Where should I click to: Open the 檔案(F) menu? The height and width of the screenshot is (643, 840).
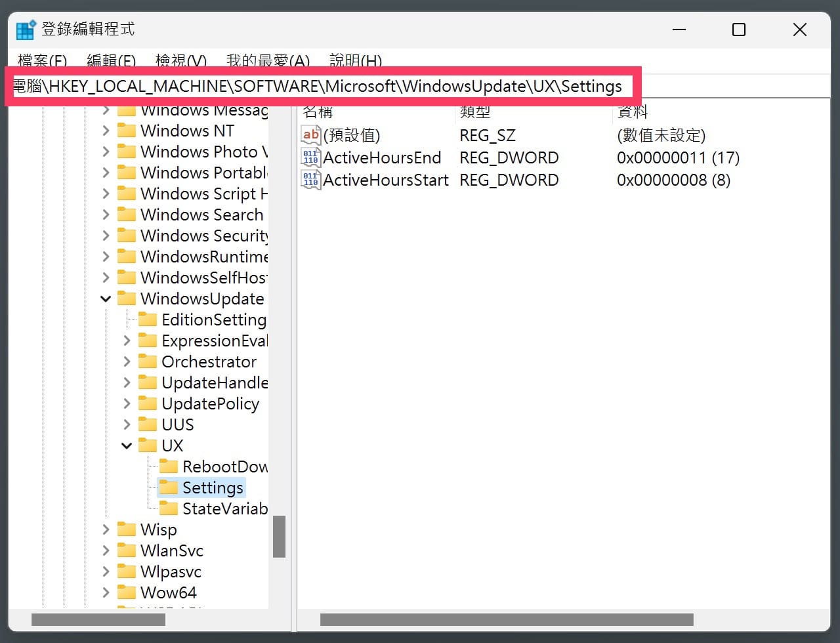[x=43, y=61]
